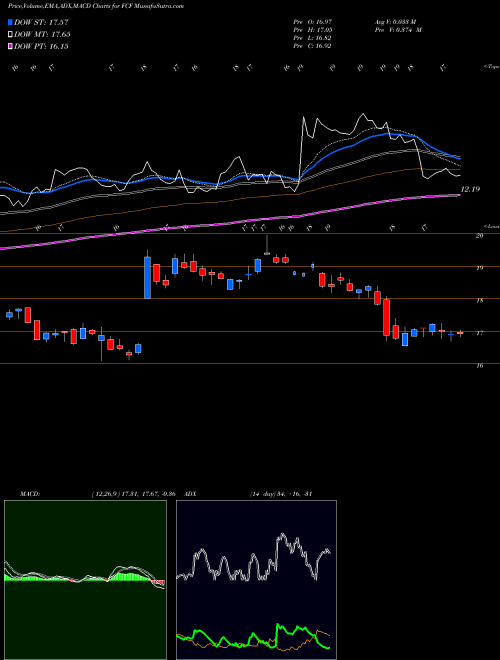
Task: Click the chart title mentioning MunafaSutra.com
Action: (96, 6)
